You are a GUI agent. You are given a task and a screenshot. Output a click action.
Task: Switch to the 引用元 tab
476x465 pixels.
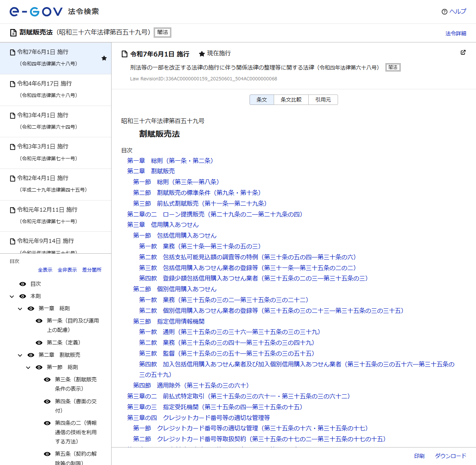pos(323,100)
